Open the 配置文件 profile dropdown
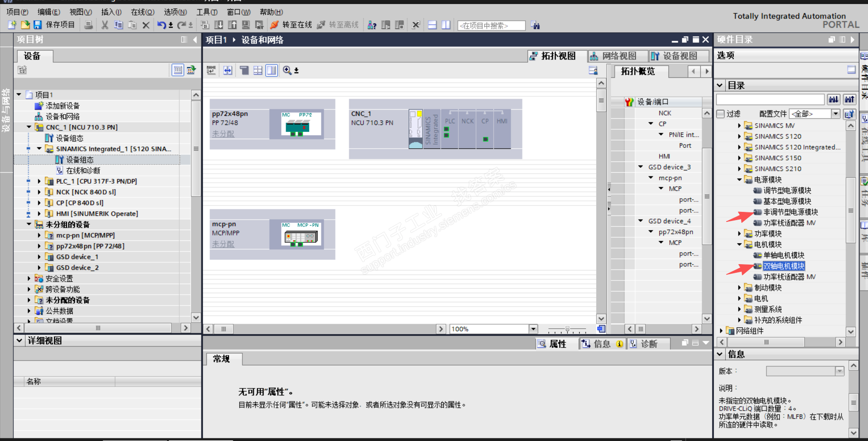Image resolution: width=868 pixels, height=441 pixels. [836, 114]
